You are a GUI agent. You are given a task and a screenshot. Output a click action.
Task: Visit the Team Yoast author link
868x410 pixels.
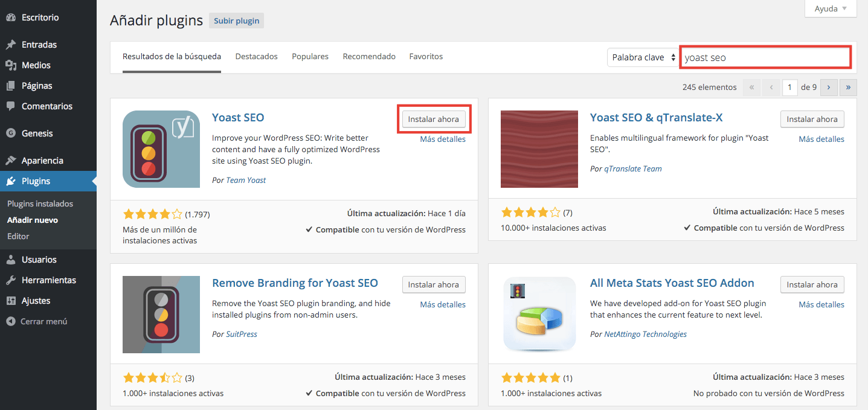click(x=246, y=180)
